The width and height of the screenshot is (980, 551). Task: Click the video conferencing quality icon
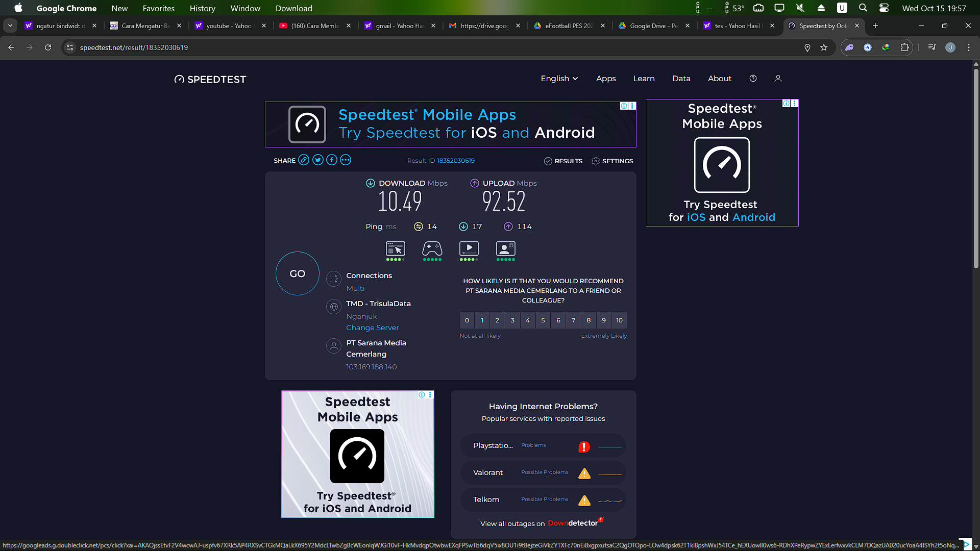click(506, 249)
